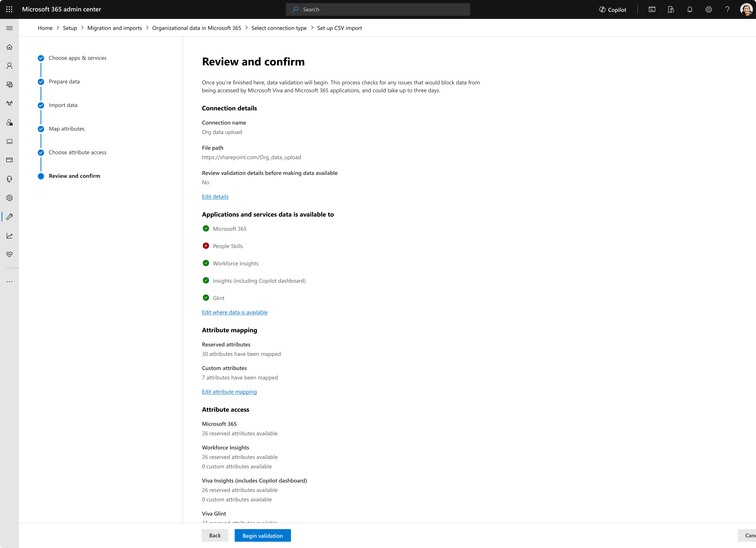Open settings gear in top bar
The width and height of the screenshot is (756, 548).
pyautogui.click(x=709, y=9)
